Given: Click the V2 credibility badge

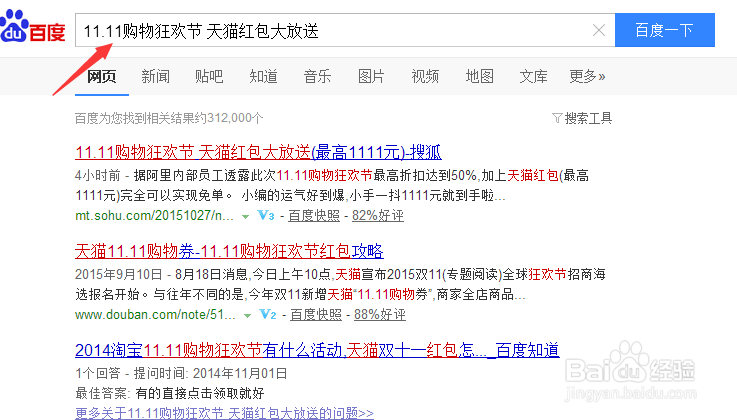Looking at the screenshot, I should click(x=268, y=314).
